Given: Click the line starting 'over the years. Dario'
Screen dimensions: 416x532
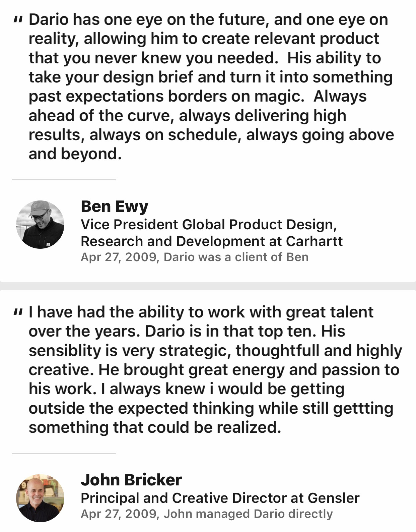Looking at the screenshot, I should click(x=187, y=332).
